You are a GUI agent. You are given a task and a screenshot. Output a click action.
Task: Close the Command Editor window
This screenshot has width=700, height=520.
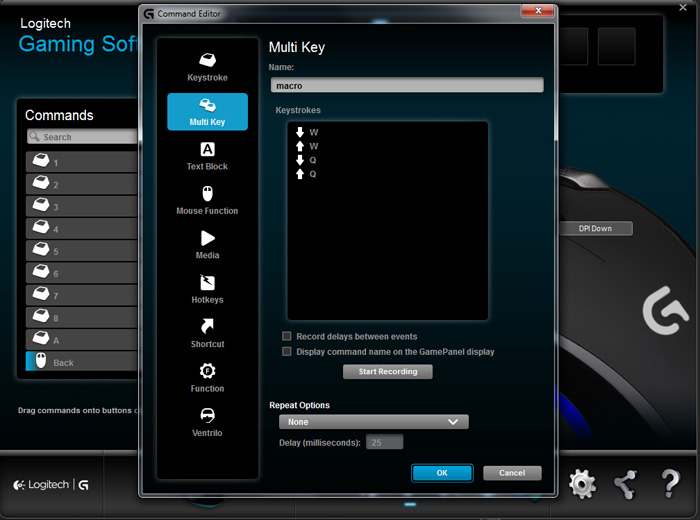pos(538,11)
